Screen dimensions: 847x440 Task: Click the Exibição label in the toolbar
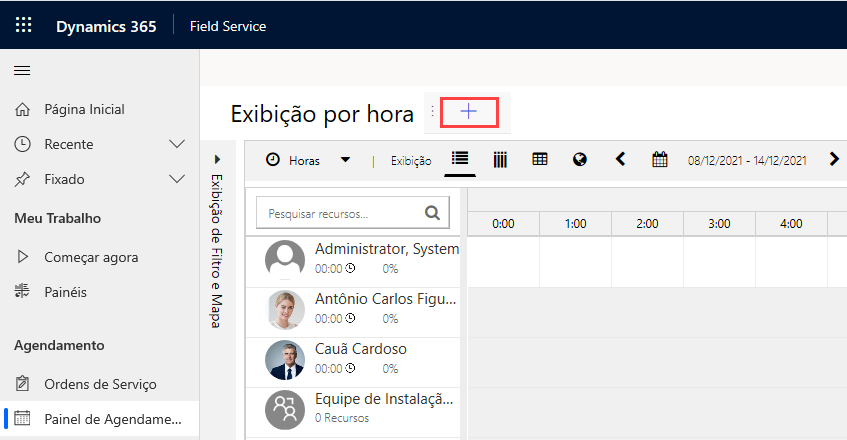[411, 161]
